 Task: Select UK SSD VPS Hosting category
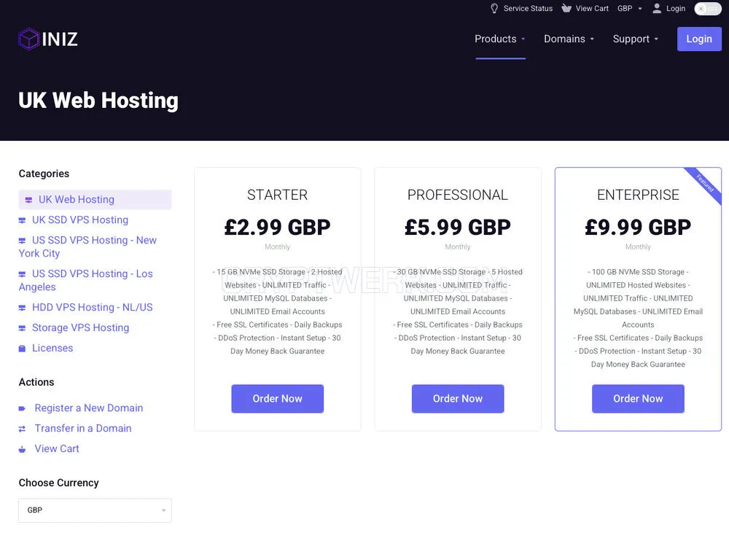pos(80,220)
